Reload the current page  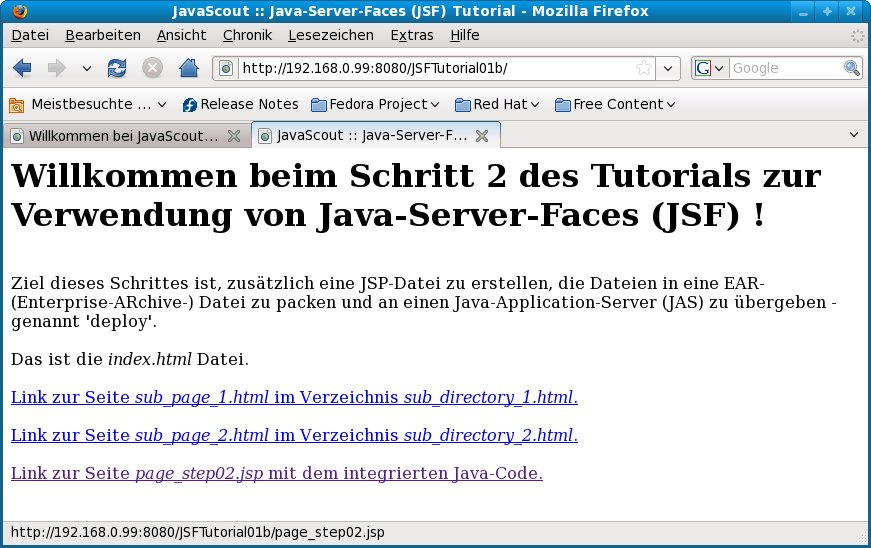pyautogui.click(x=117, y=68)
